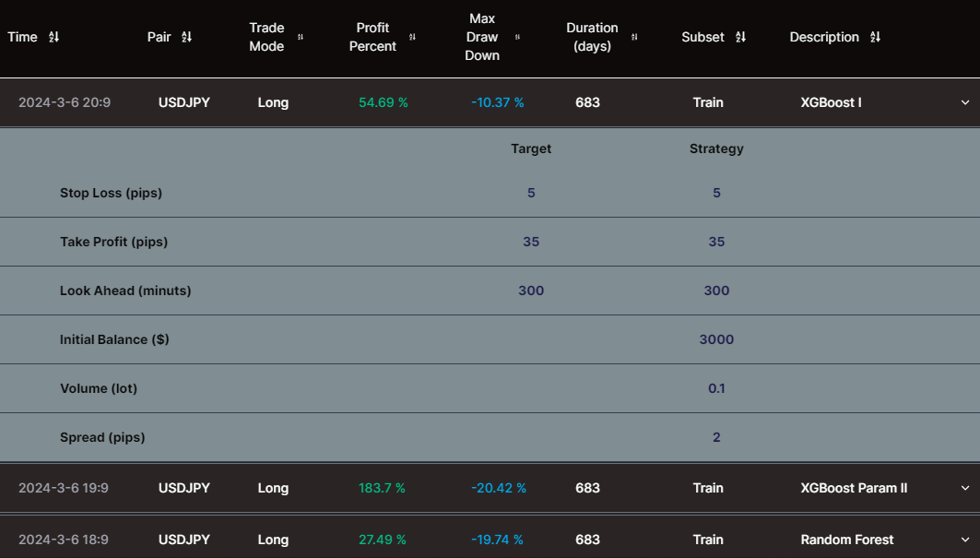Click Strategy Take Profit value 35
Screen dimensions: 980x558
(x=716, y=242)
